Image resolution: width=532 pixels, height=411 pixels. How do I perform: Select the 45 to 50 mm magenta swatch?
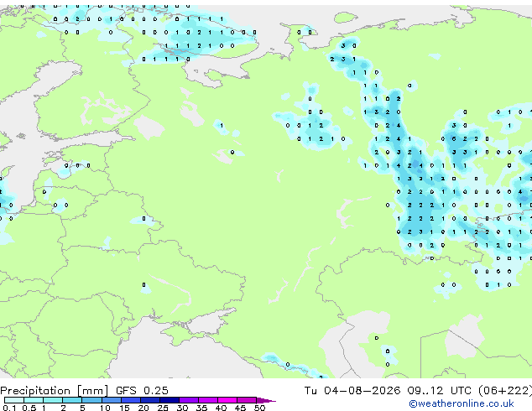pos(247,400)
